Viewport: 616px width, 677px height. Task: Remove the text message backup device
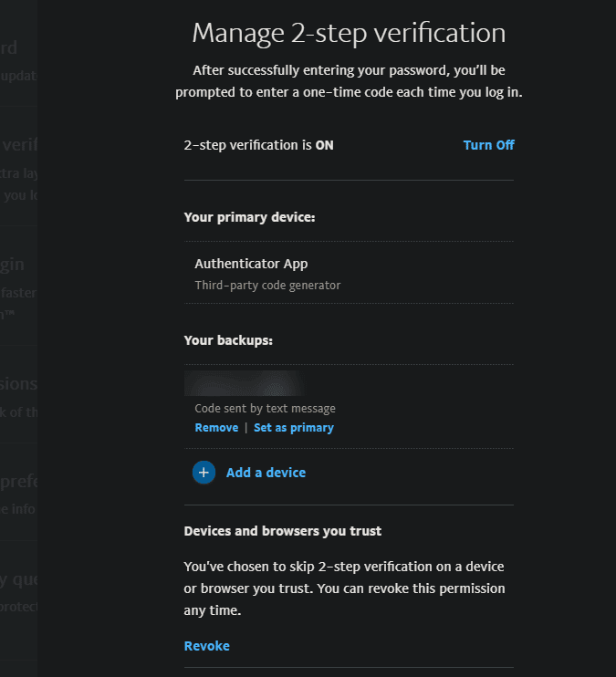click(x=216, y=428)
